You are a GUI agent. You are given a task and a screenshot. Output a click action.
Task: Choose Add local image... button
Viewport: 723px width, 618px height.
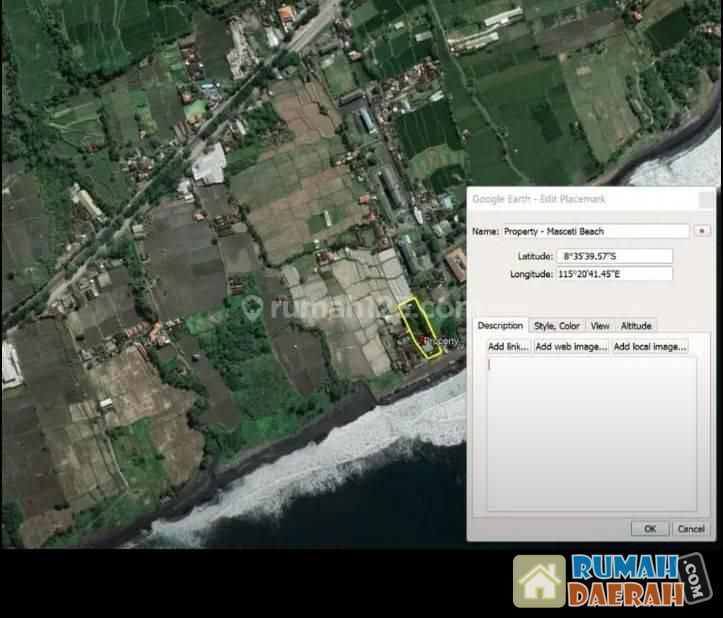pyautogui.click(x=649, y=346)
